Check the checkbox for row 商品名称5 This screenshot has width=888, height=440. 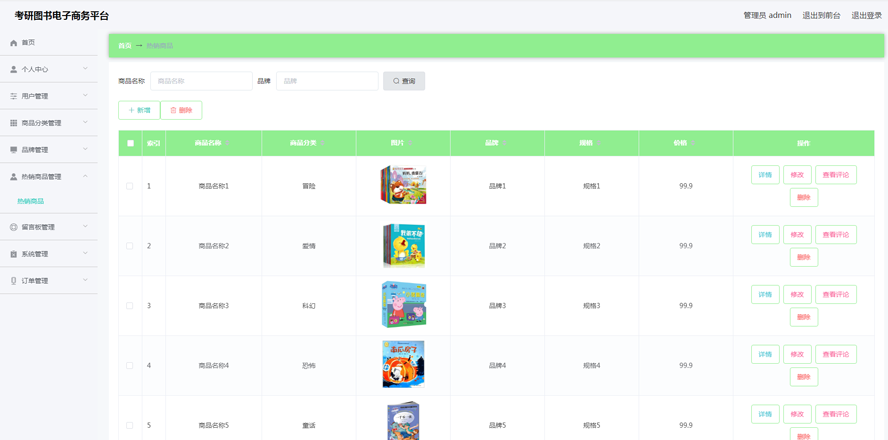(130, 425)
